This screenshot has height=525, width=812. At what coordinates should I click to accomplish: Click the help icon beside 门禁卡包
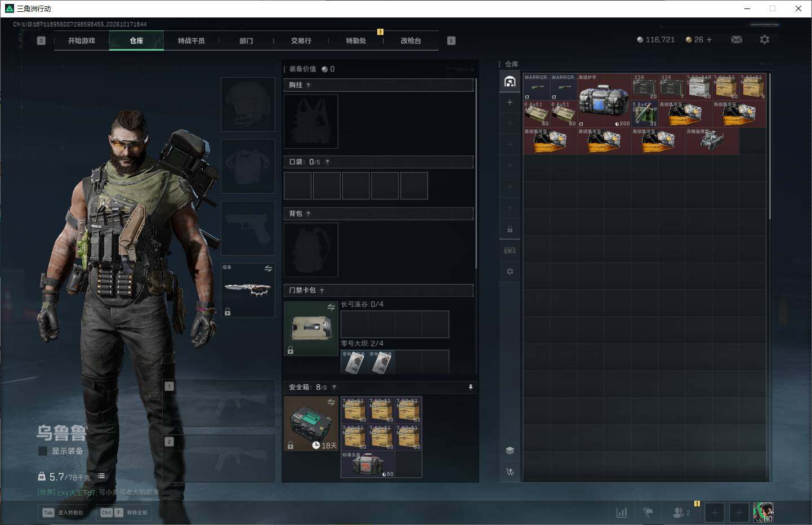tap(322, 291)
